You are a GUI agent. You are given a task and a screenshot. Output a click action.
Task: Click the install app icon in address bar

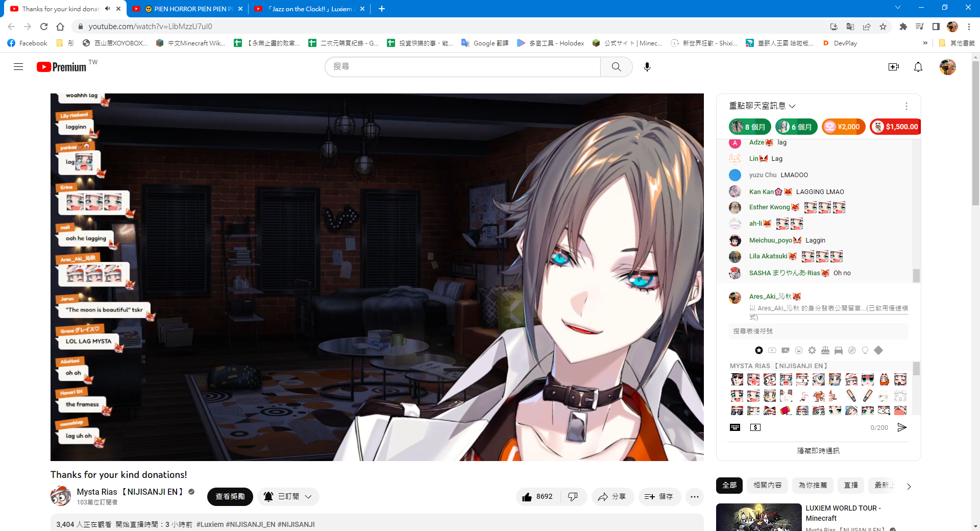coord(834,27)
